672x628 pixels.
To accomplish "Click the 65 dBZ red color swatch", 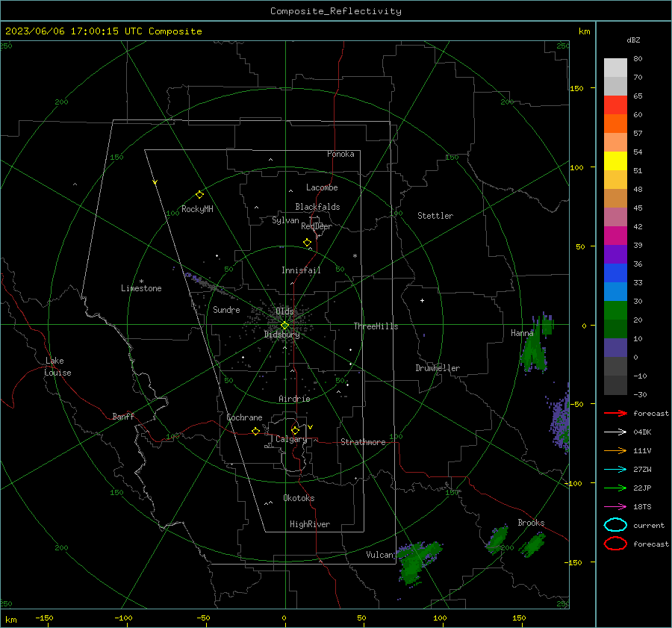I will 615,105.
